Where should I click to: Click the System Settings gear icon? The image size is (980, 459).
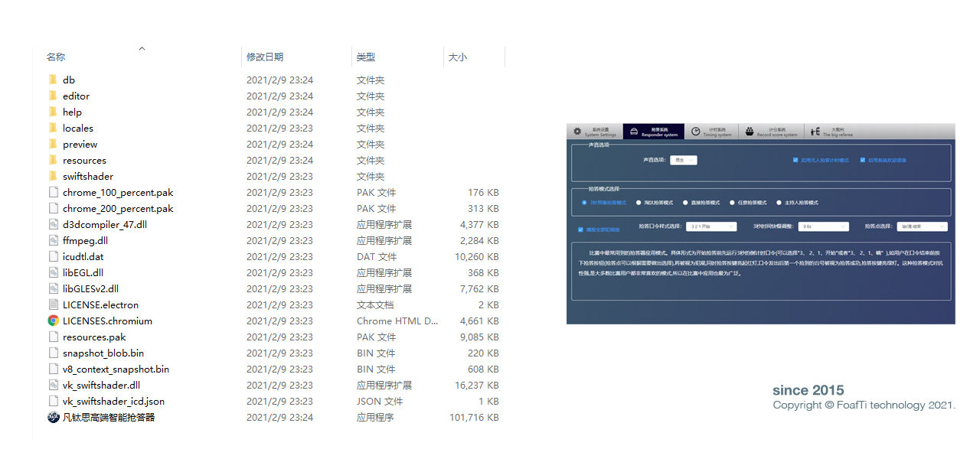(577, 132)
